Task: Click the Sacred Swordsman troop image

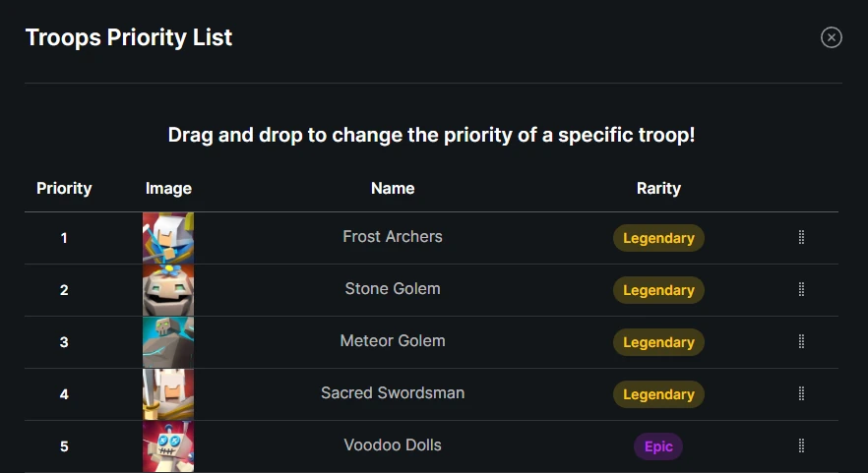Action: click(168, 394)
